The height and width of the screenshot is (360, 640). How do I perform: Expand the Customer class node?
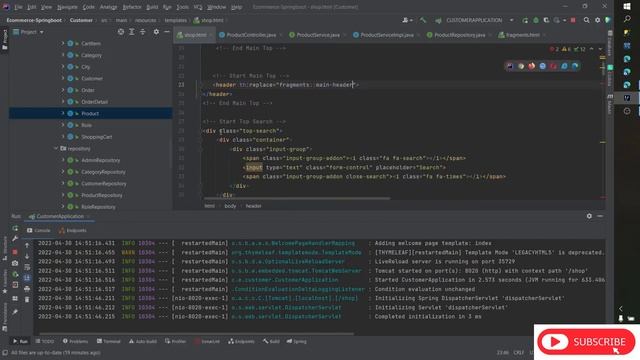63,78
